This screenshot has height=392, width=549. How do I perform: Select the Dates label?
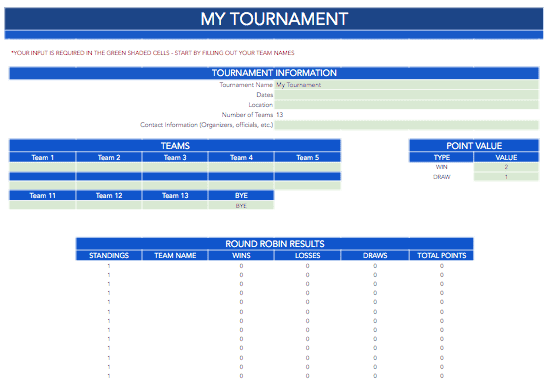coord(264,94)
